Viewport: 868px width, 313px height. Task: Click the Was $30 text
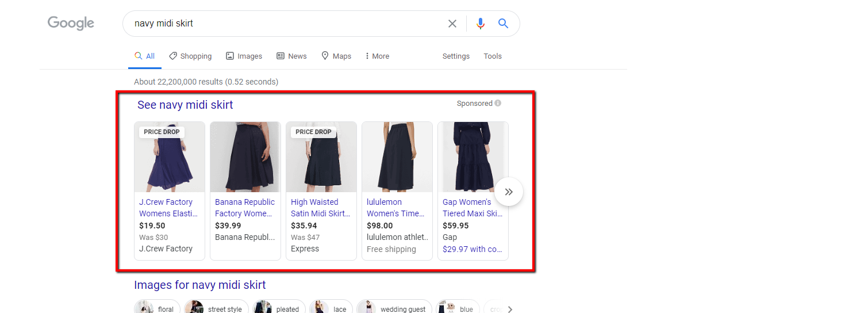click(153, 237)
